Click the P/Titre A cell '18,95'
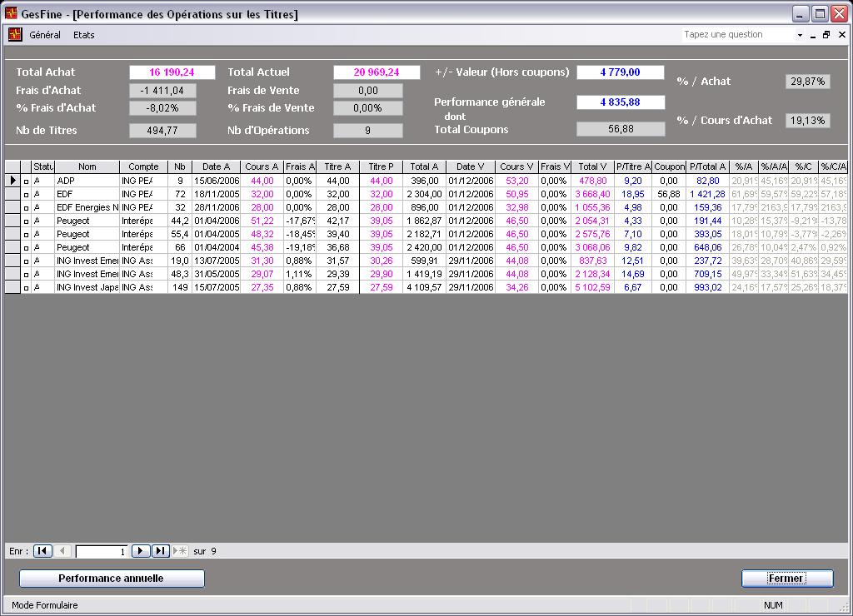The height and width of the screenshot is (616, 853). pyautogui.click(x=633, y=194)
